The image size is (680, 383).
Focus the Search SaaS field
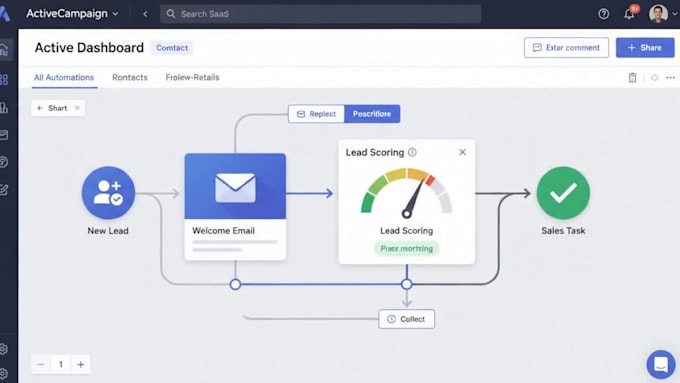tap(320, 14)
